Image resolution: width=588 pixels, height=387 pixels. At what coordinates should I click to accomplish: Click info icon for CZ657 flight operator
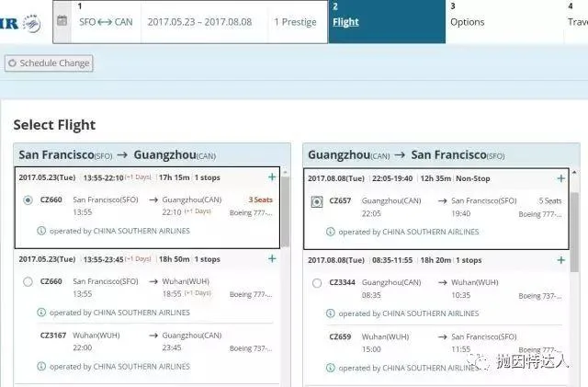pyautogui.click(x=330, y=232)
